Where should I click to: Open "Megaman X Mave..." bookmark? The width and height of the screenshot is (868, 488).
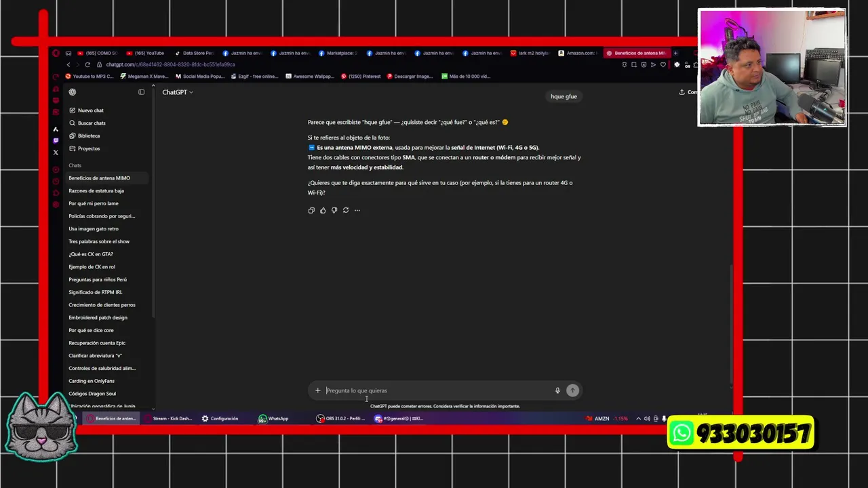tap(144, 77)
